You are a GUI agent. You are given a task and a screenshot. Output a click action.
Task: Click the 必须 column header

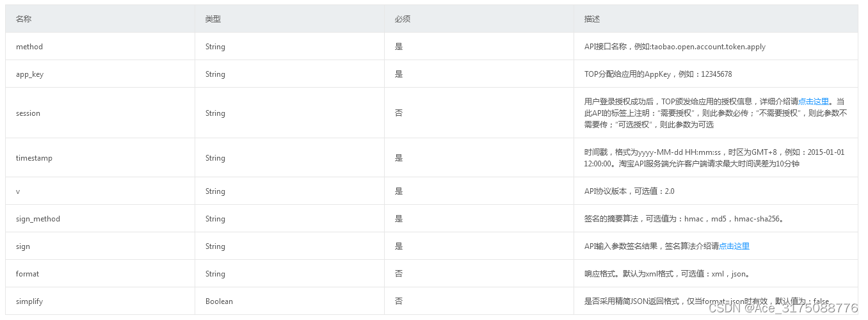click(x=403, y=19)
